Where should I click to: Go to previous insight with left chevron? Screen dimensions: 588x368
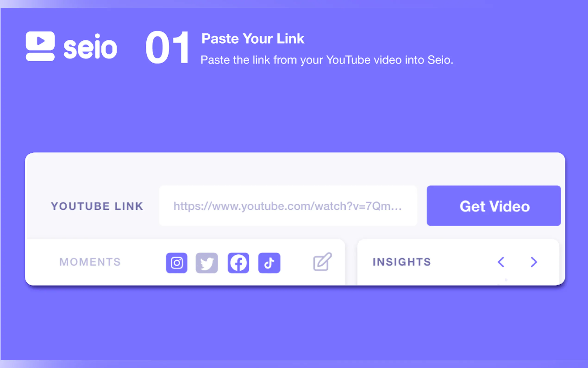click(x=501, y=262)
